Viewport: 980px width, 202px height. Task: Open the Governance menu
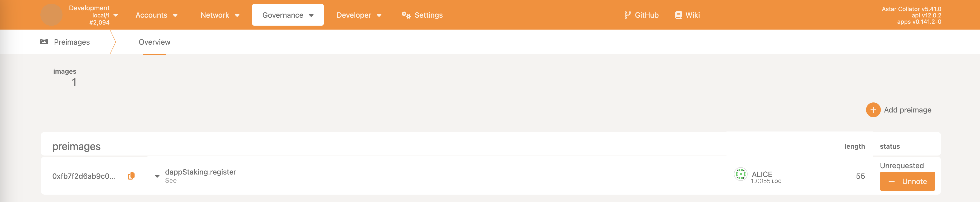tap(288, 15)
